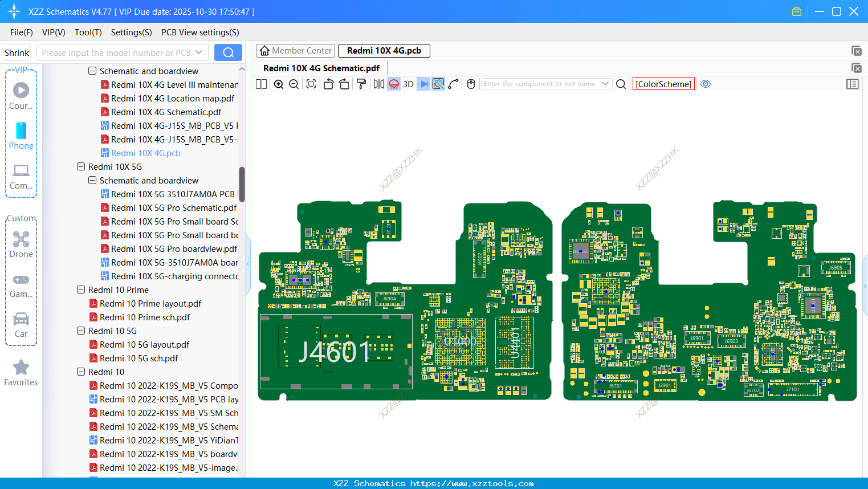This screenshot has height=489, width=868.
Task: Click the mirror flip board icon
Action: [378, 84]
